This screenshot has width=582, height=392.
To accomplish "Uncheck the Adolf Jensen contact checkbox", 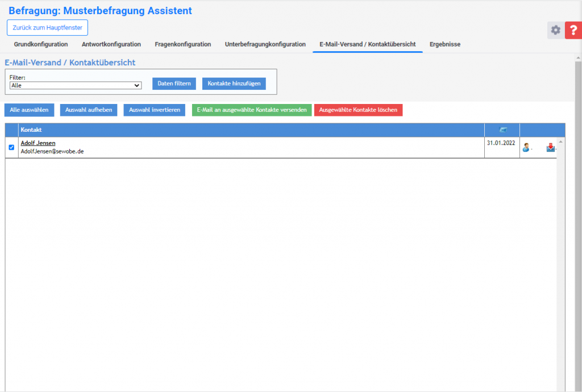I will pos(11,147).
